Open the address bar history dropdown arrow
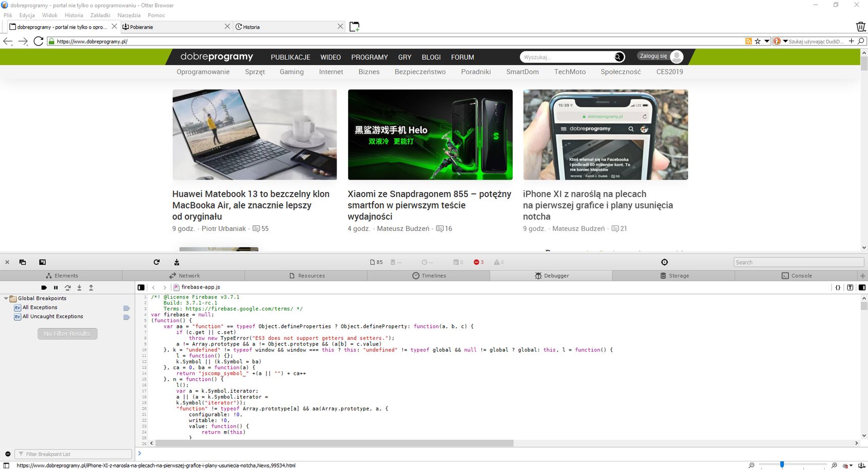Screen dimensions: 868x470 [767, 41]
